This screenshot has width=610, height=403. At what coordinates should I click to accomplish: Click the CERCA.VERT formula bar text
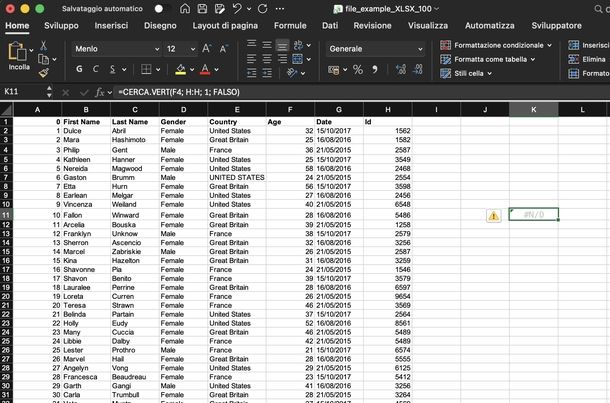click(x=179, y=92)
